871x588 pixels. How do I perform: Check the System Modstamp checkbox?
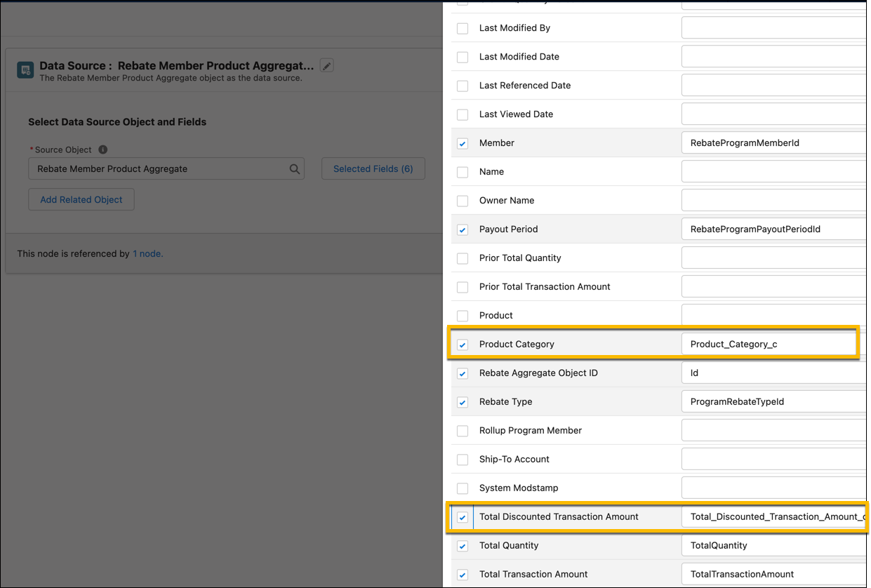(462, 488)
